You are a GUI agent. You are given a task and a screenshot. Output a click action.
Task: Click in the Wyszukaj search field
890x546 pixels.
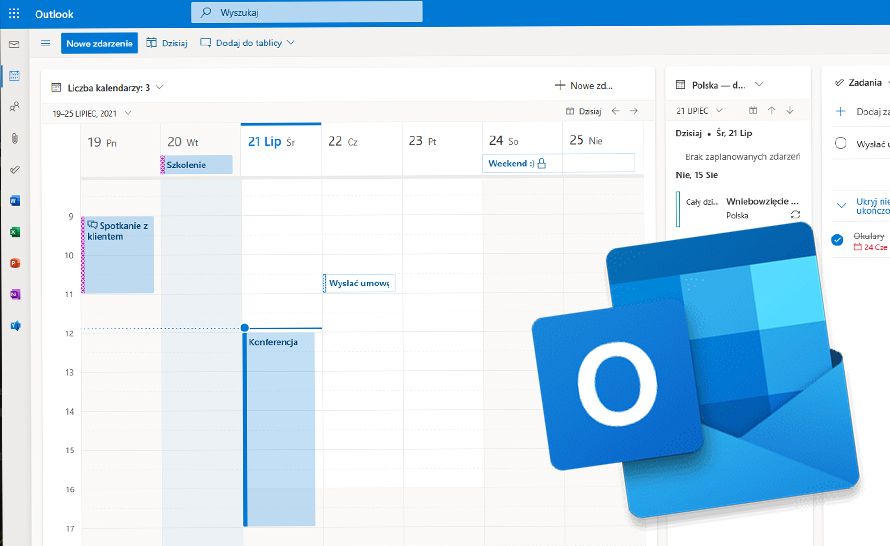coord(307,12)
